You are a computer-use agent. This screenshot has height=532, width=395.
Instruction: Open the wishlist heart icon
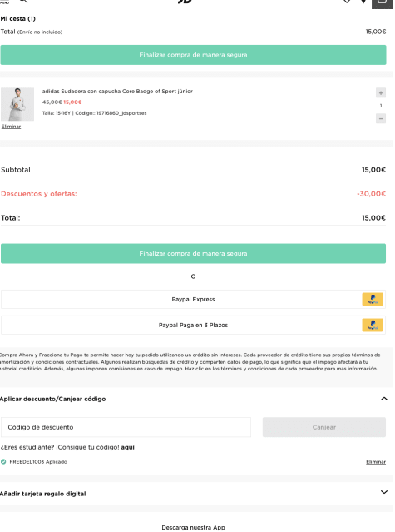click(347, 2)
